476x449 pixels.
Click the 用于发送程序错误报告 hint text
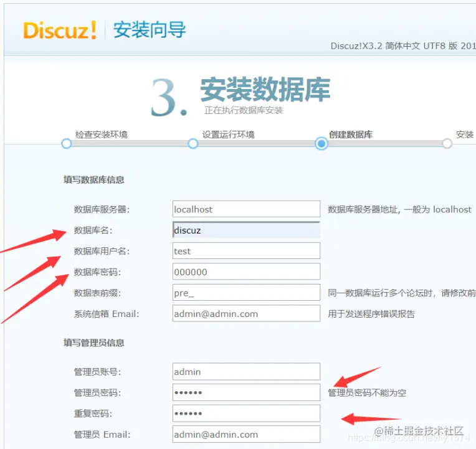click(x=371, y=314)
